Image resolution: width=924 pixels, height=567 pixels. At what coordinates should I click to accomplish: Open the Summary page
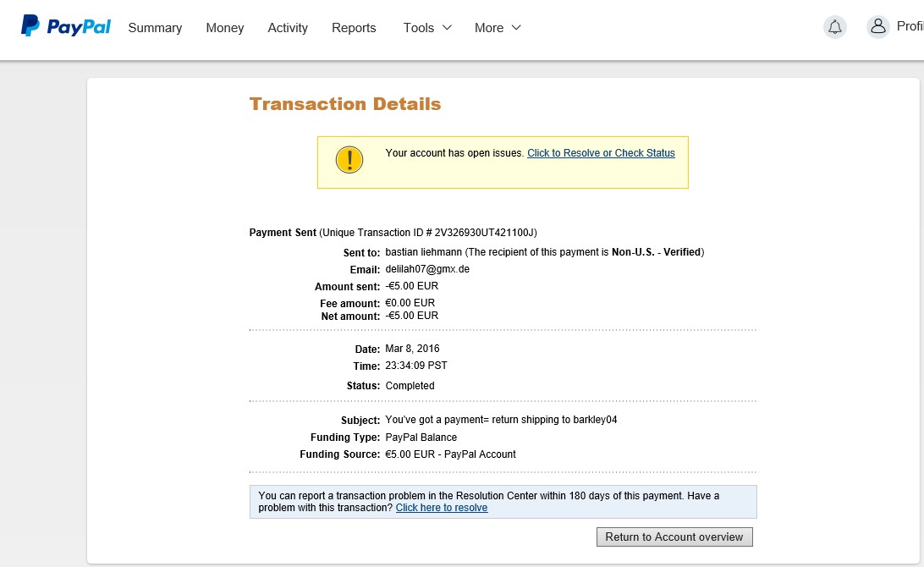[x=155, y=28]
